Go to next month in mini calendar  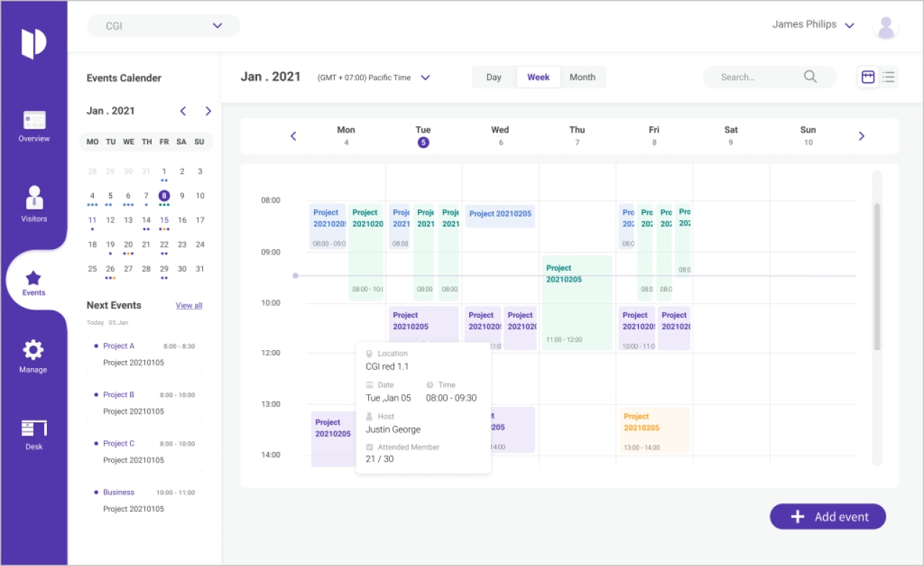coord(208,111)
